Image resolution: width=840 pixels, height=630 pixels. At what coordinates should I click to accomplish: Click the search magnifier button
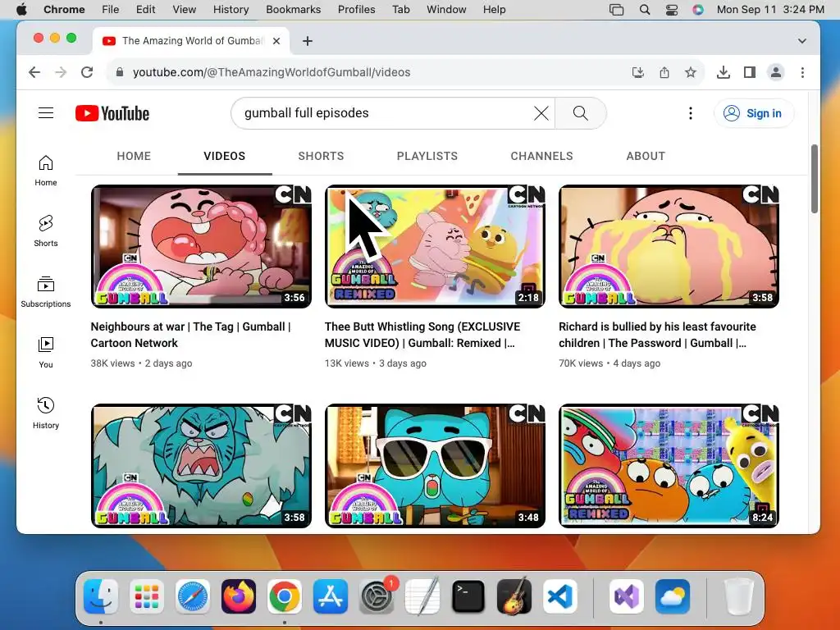click(580, 113)
